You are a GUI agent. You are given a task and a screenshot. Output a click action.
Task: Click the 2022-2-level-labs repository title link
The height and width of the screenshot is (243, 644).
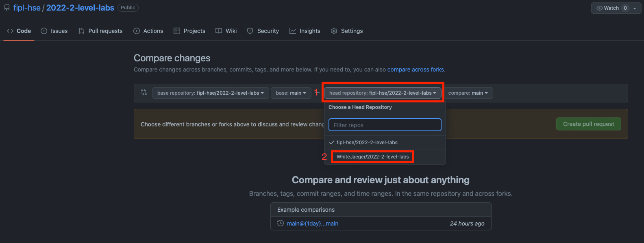click(80, 8)
